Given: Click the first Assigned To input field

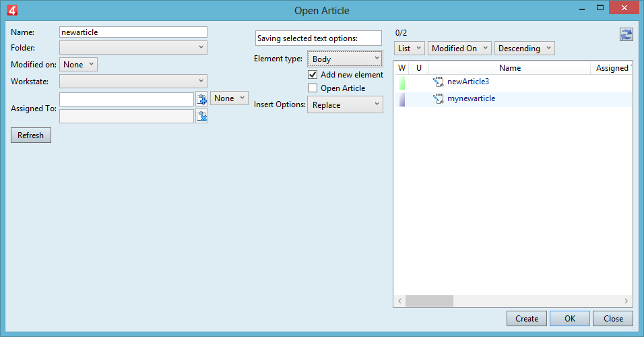Looking at the screenshot, I should point(127,99).
